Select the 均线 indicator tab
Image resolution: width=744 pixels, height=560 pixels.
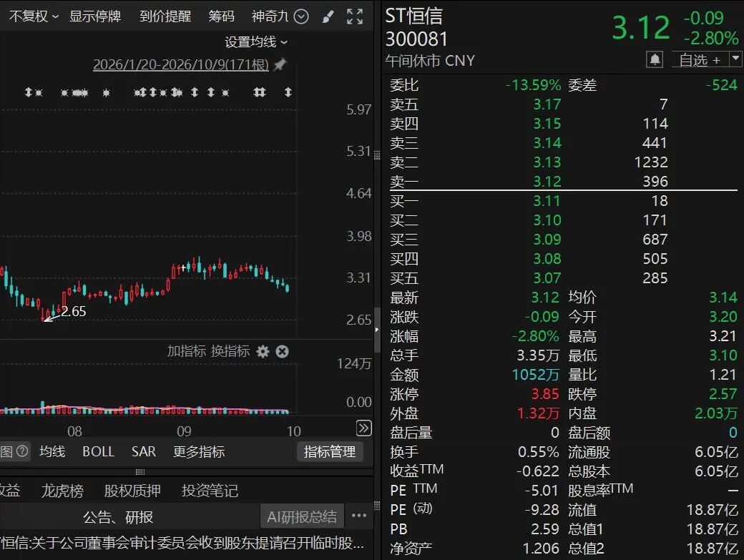52,451
